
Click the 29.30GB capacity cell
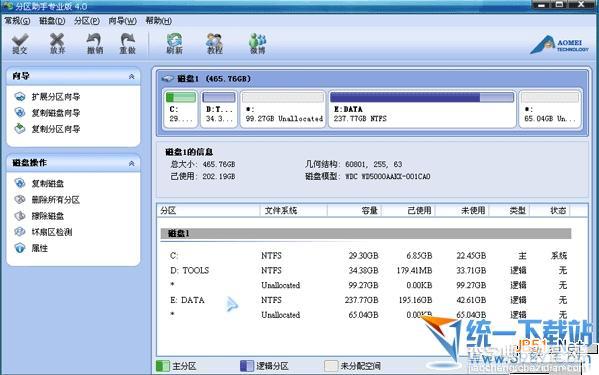363,255
